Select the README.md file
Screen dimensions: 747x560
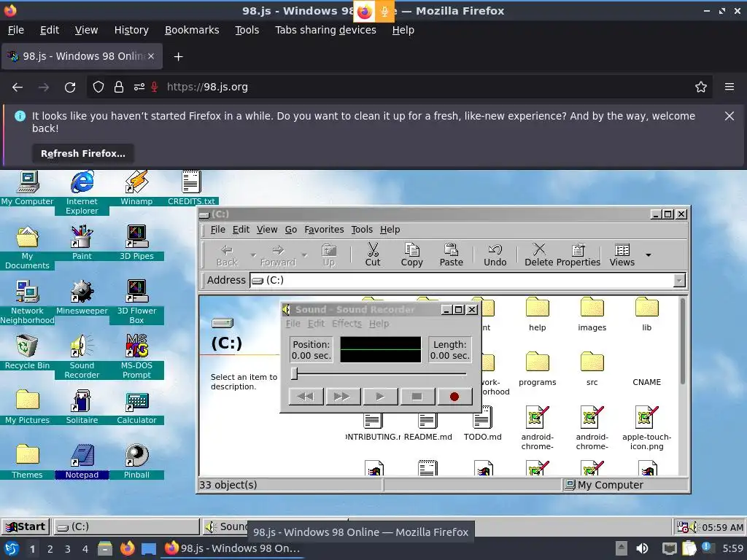coord(427,424)
